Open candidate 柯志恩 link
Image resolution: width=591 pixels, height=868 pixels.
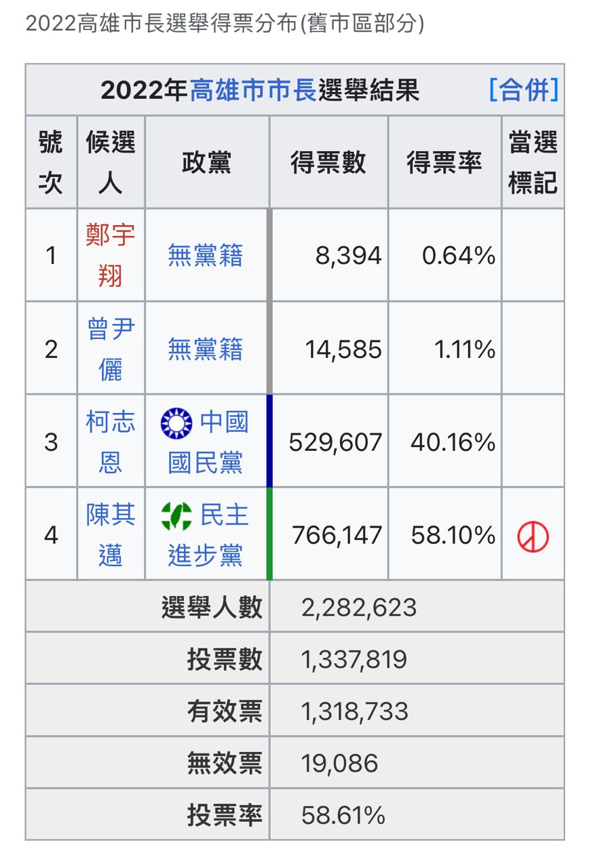[x=111, y=442]
